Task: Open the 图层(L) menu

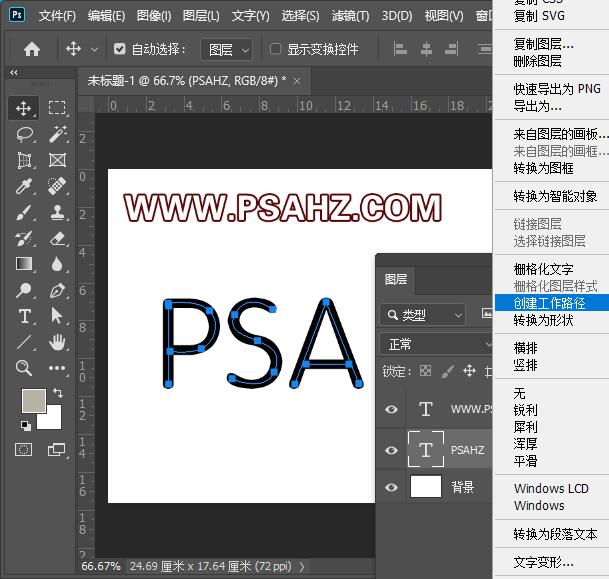Action: [201, 16]
